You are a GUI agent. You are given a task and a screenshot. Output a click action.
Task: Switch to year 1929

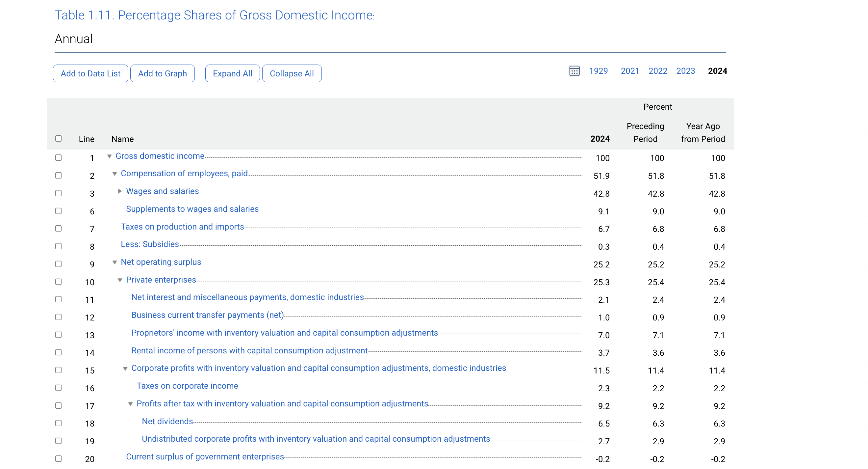(x=599, y=71)
